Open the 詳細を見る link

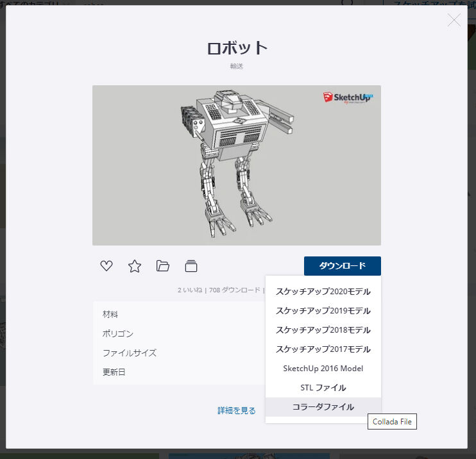[x=237, y=410]
